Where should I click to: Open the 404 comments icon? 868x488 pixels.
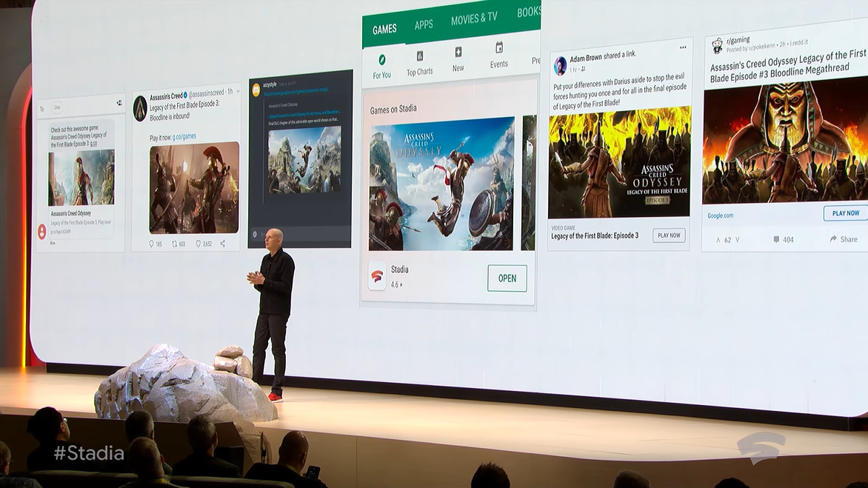(x=776, y=240)
